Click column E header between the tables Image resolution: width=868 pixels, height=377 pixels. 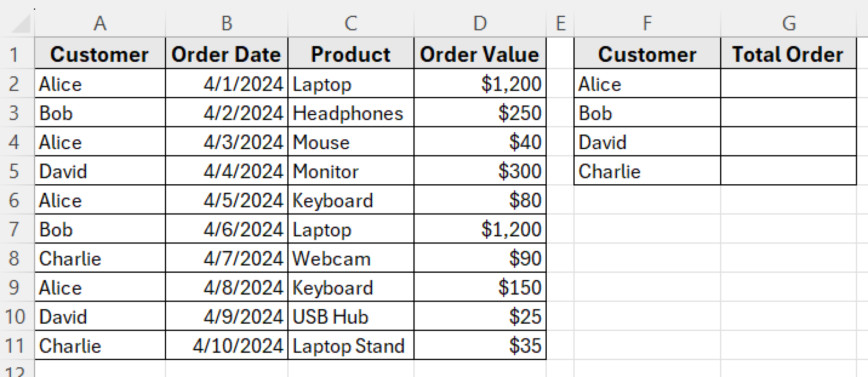[560, 23]
